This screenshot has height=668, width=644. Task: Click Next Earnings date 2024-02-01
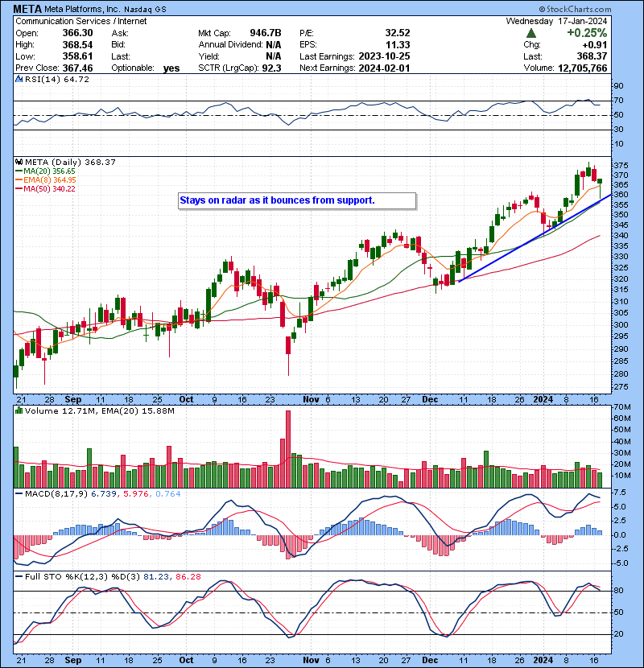[385, 68]
